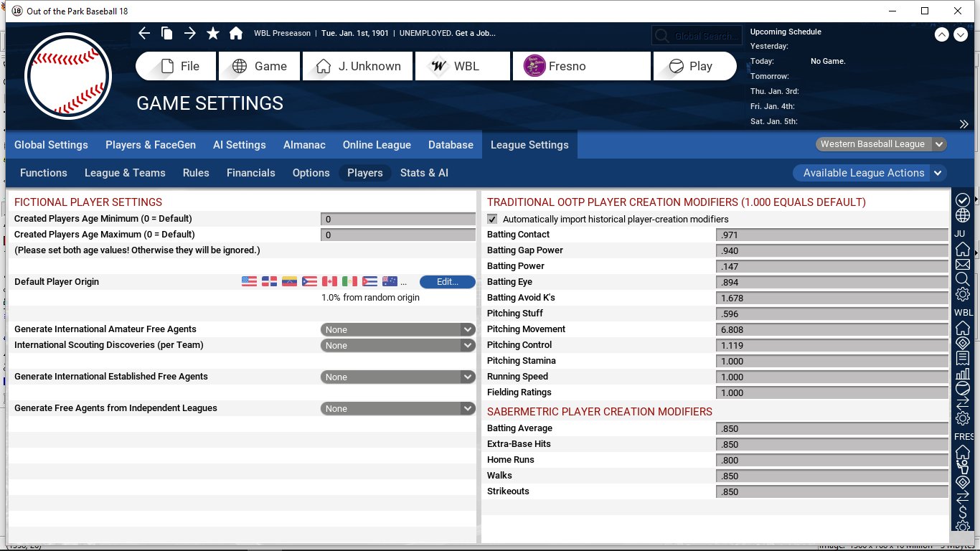
Task: Click the forward navigation arrow icon
Action: (189, 33)
